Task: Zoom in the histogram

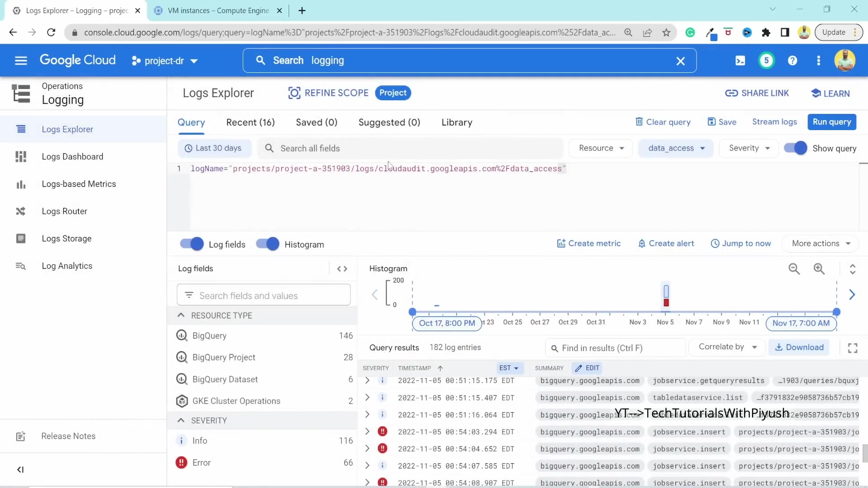Action: [x=819, y=269]
